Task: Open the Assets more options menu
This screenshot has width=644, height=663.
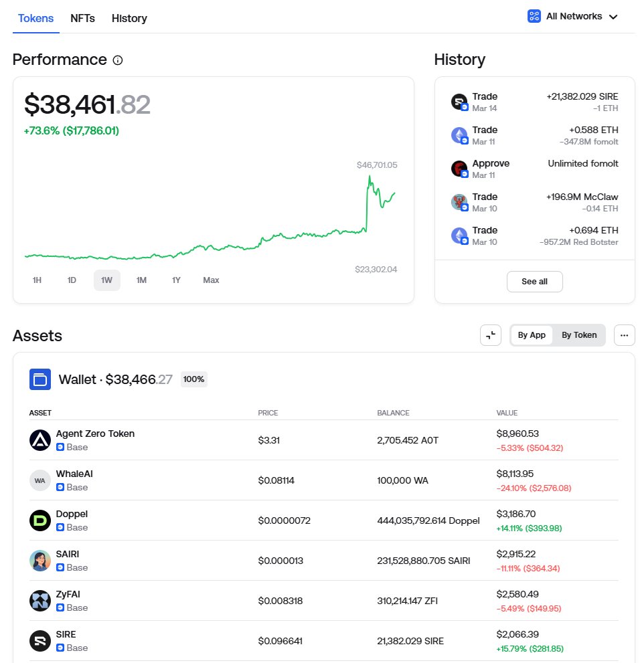Action: [x=624, y=335]
